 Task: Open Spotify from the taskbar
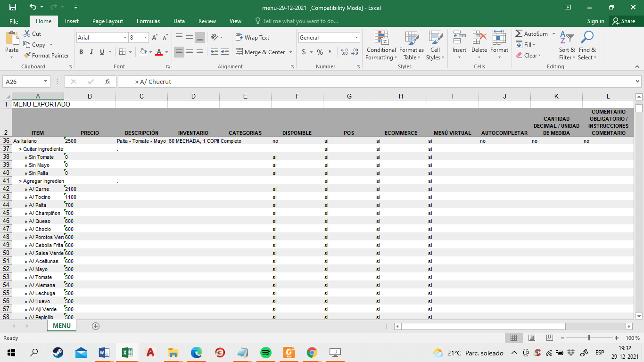(x=265, y=352)
